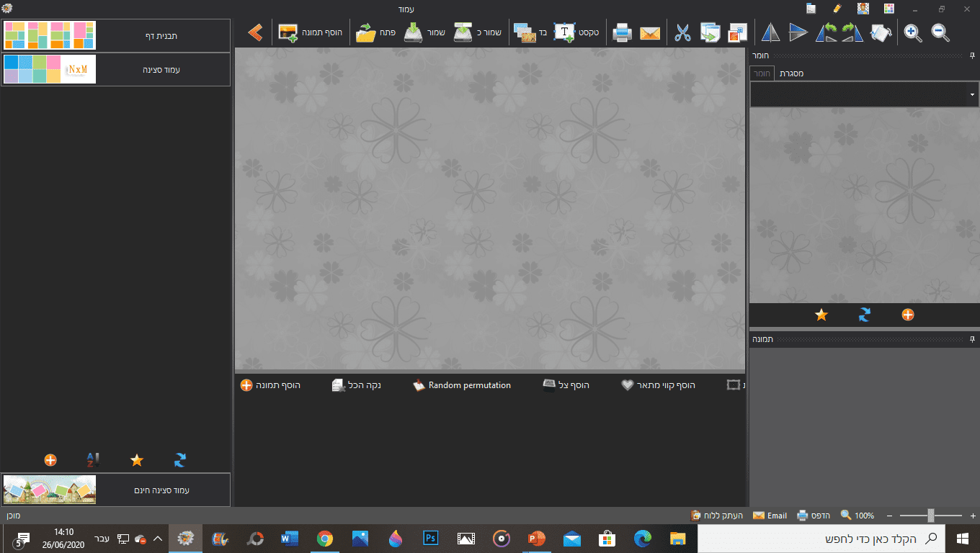Open the עמוד סצינה scene page entry

pos(116,69)
